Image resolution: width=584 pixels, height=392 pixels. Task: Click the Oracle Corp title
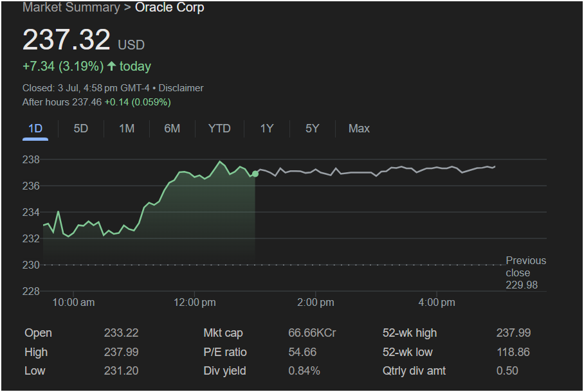(169, 7)
